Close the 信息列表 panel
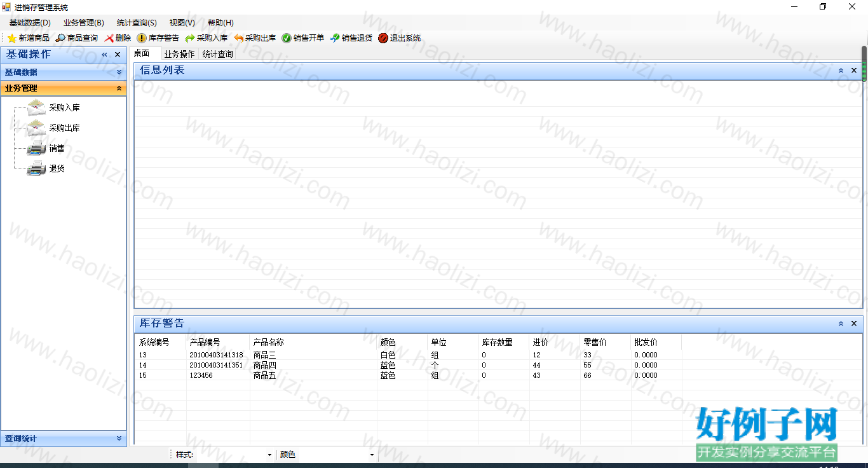The height and width of the screenshot is (468, 868). 854,71
